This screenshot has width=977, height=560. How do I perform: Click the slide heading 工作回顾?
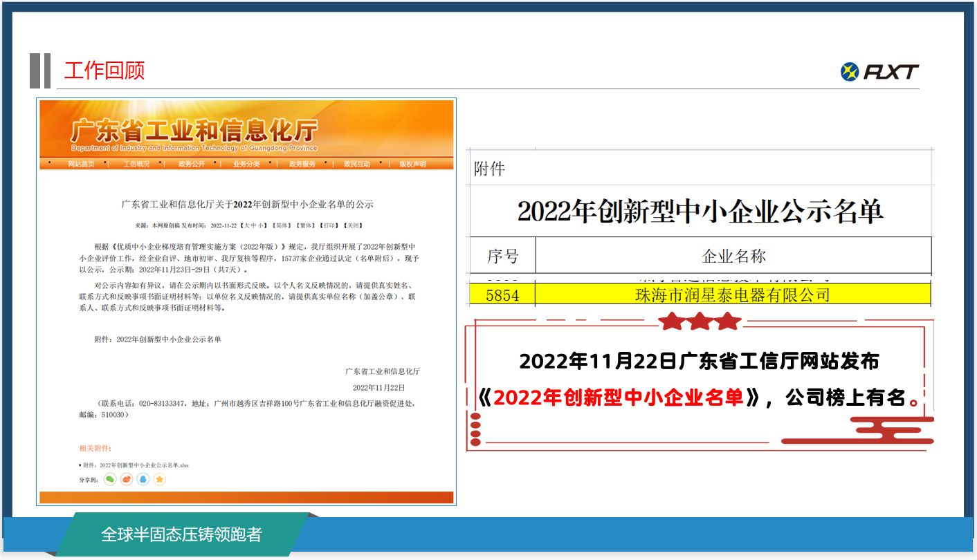tap(104, 71)
